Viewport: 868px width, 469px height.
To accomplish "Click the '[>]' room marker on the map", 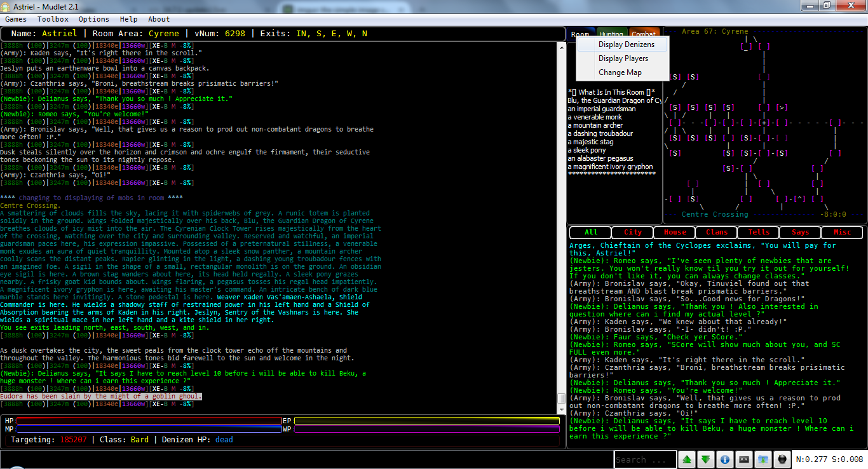I will click(x=782, y=107).
